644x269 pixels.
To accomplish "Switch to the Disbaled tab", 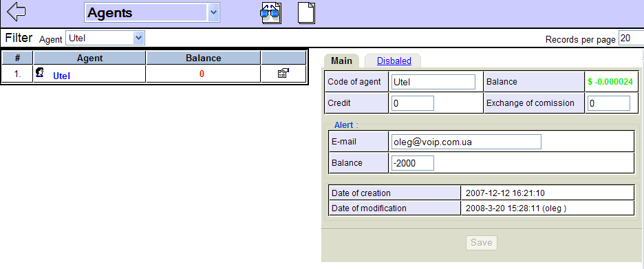I will [394, 61].
